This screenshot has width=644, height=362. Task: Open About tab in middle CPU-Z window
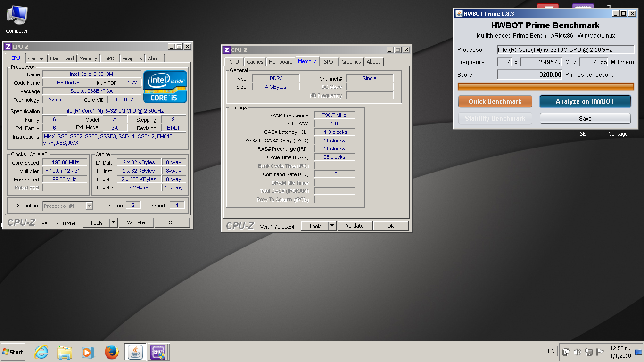(x=373, y=62)
